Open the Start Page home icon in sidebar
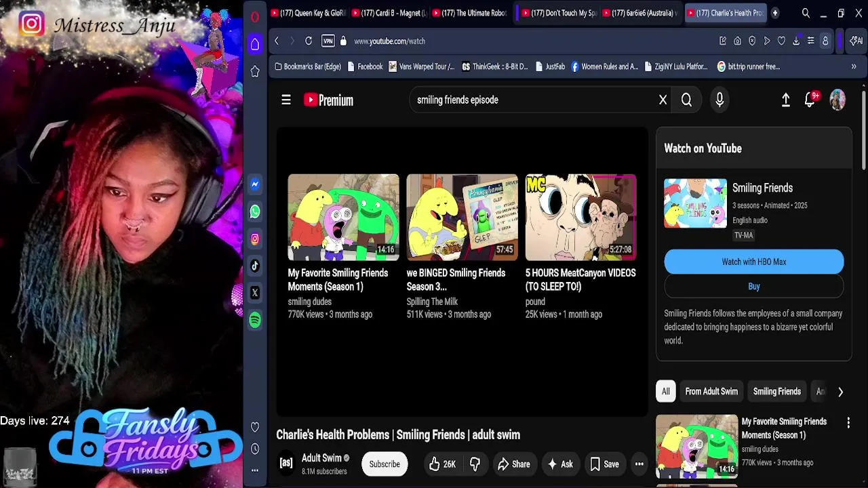Image resolution: width=868 pixels, height=488 pixels. point(255,44)
